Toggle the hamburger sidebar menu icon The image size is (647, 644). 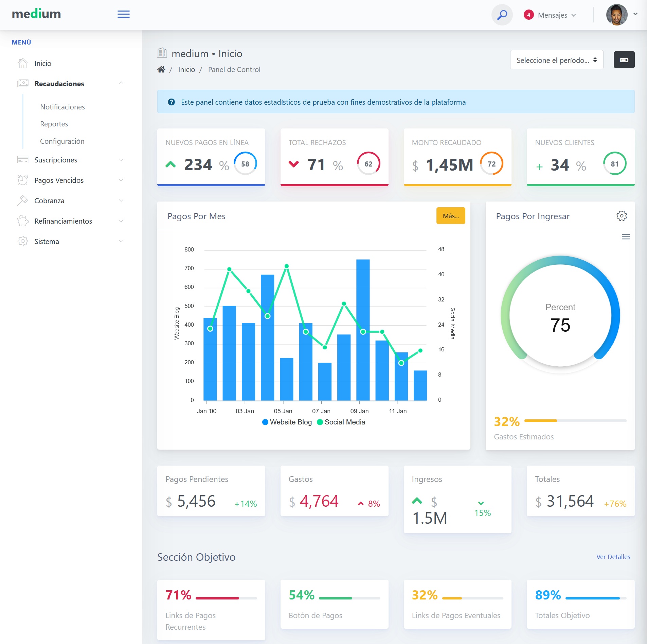[123, 14]
